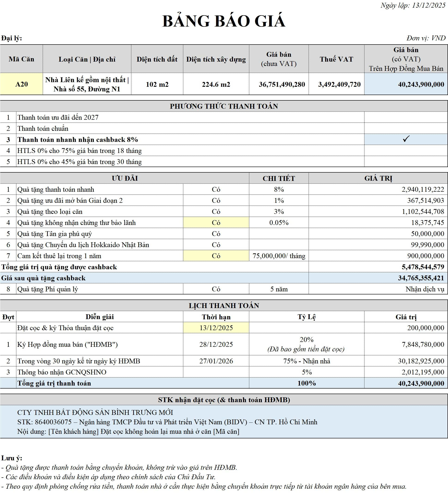Click the yellow deposit date cell 13/12/2025
The image size is (448, 500).
pyautogui.click(x=216, y=328)
